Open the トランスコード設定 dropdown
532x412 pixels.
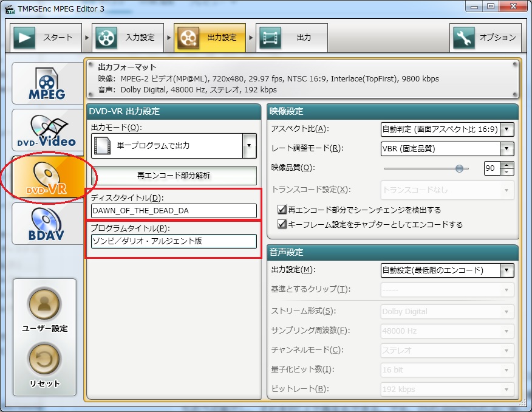point(448,190)
